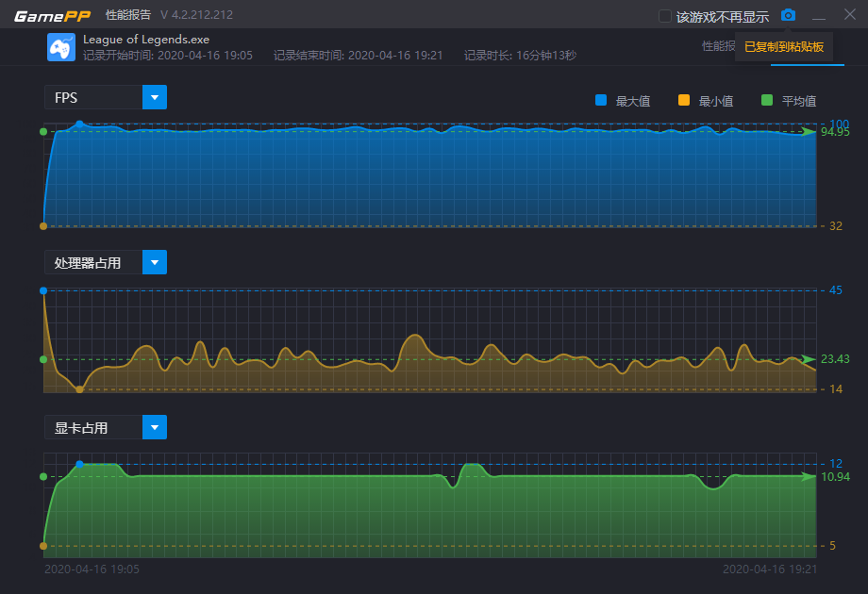
Task: Click the average arrow marker on CPU chart
Action: (x=809, y=359)
